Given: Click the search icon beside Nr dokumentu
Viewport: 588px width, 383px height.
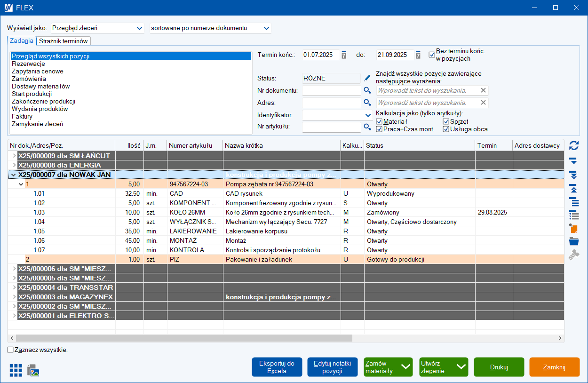Looking at the screenshot, I should [x=367, y=90].
